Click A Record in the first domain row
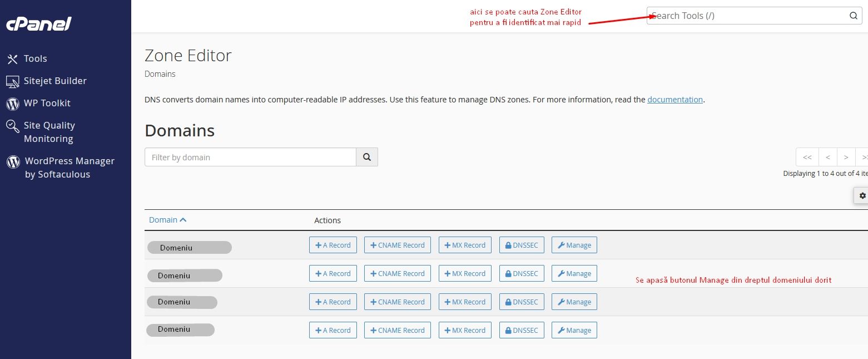 333,245
